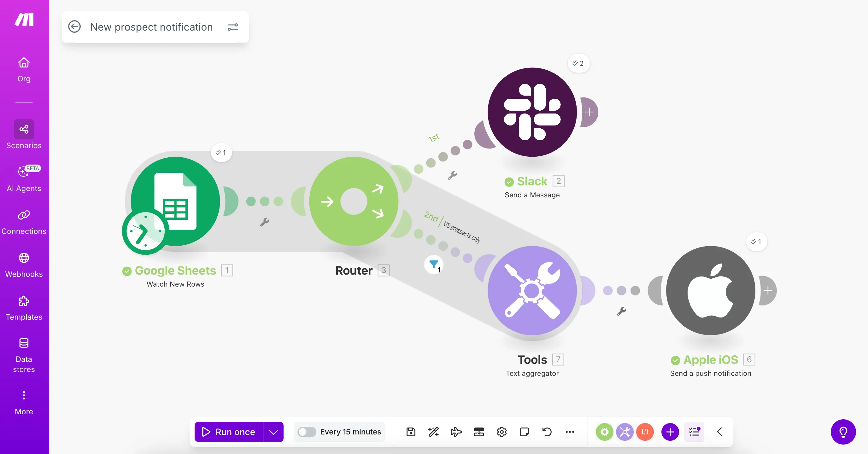Open AI Agents beta section
This screenshot has width=868, height=454.
point(24,178)
